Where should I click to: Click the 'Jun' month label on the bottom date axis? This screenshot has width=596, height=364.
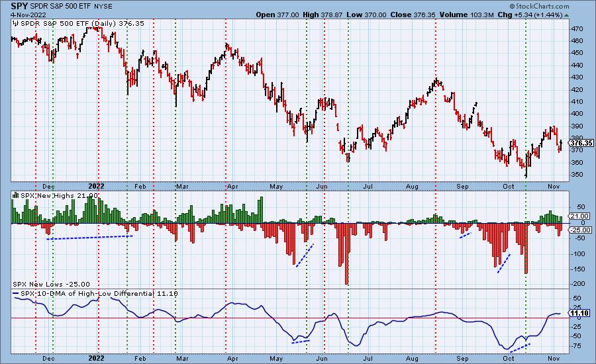[322, 358]
